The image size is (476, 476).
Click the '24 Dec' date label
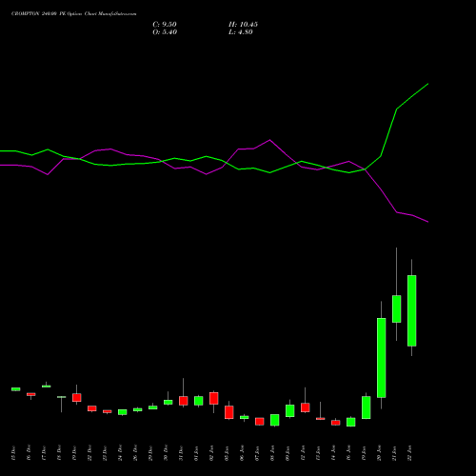pos(120,453)
